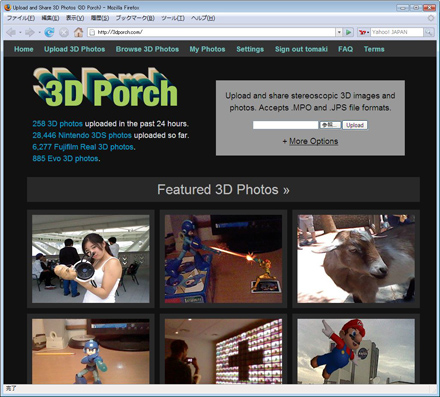Open Featured 3D Photos » heading link
The height and width of the screenshot is (397, 440).
pos(223,190)
